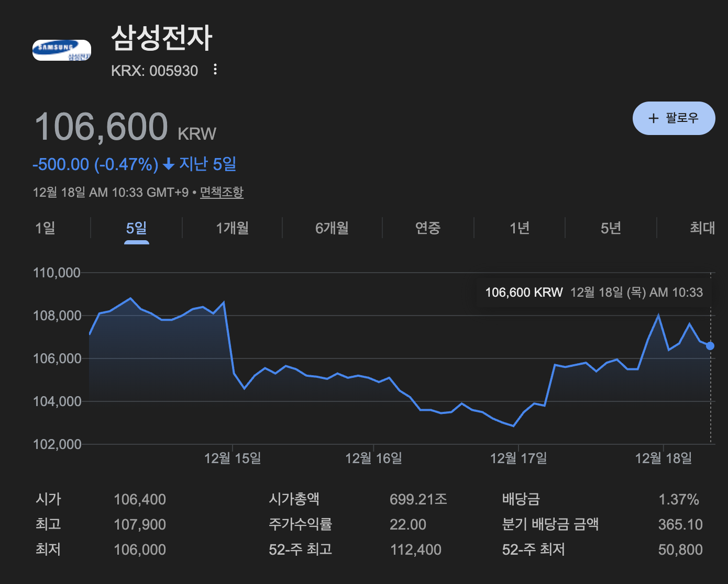Click the 주가수익률 value 22.00
728x584 pixels.
click(408, 524)
